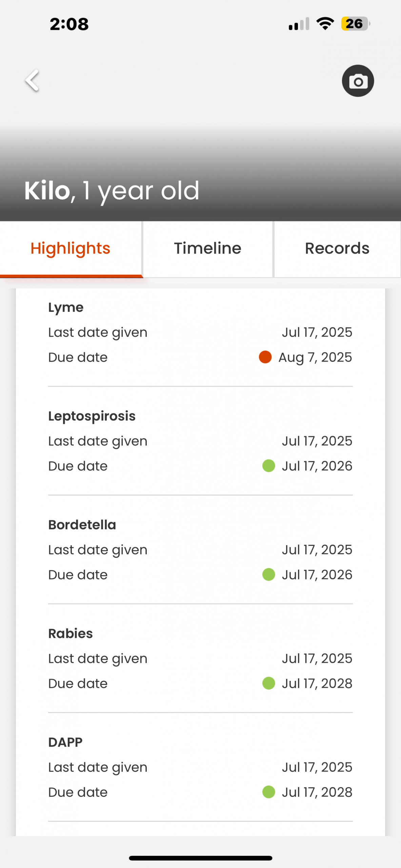The width and height of the screenshot is (401, 868).
Task: Tap the Wi-Fi status icon
Action: 325,24
